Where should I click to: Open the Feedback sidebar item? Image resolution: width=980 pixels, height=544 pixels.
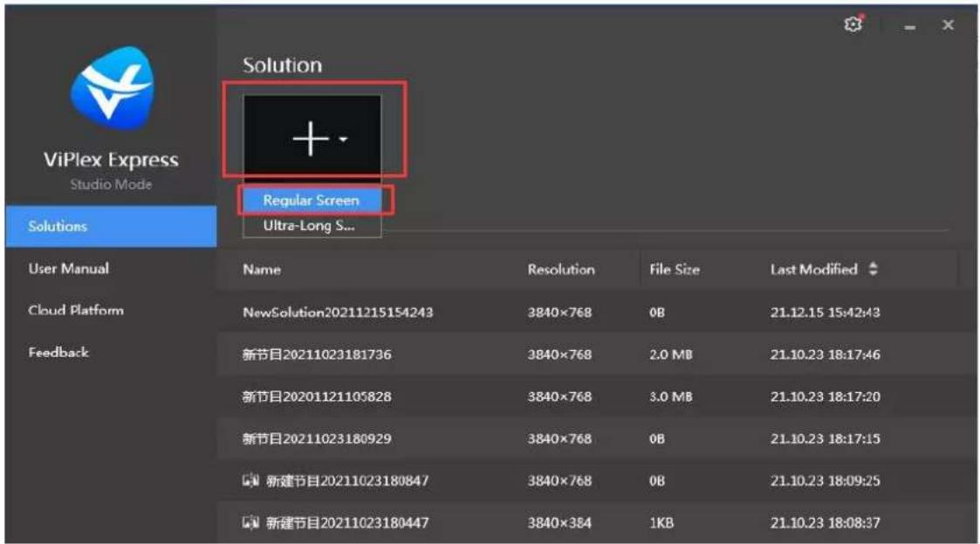(x=58, y=352)
